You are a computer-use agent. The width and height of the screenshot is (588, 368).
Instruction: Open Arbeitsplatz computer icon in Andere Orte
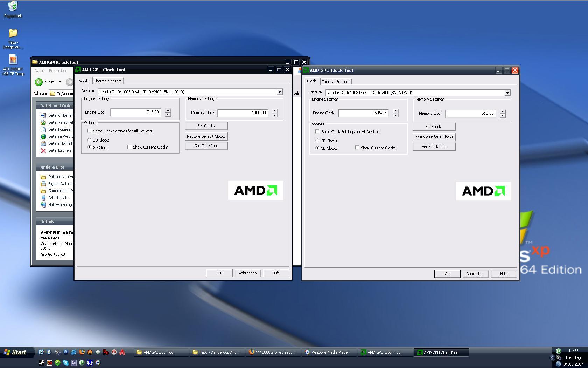pyautogui.click(x=43, y=198)
